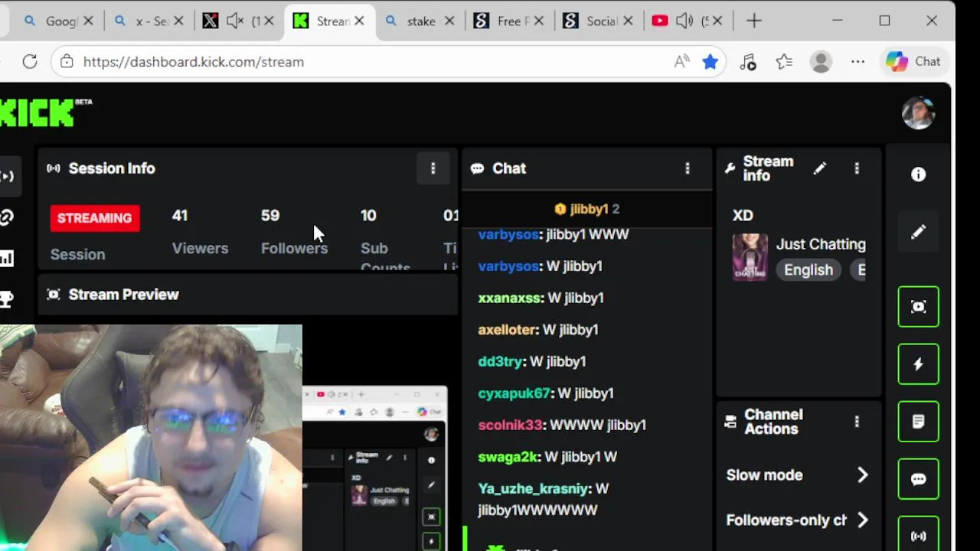
Task: Open browser profile icon in toolbar
Action: 821,62
